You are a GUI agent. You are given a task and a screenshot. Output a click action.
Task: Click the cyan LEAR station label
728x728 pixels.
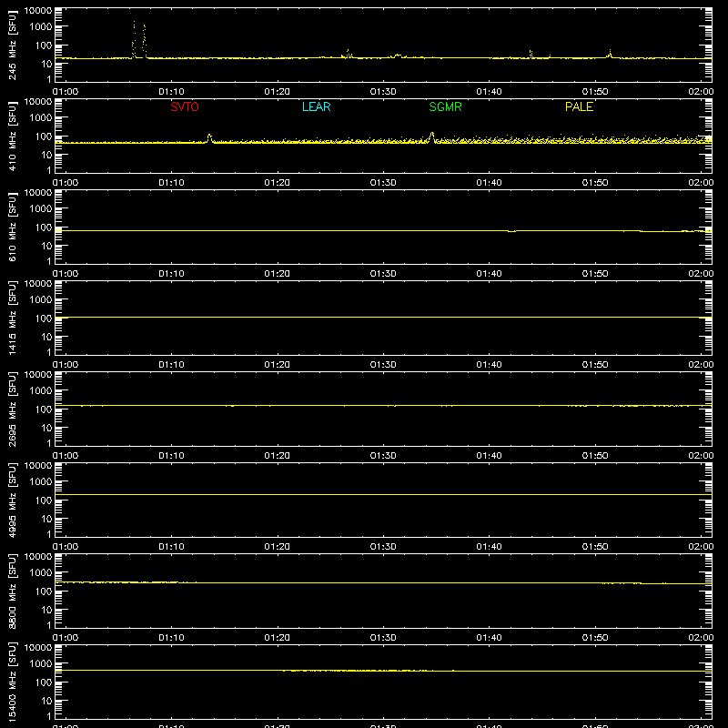click(x=316, y=106)
